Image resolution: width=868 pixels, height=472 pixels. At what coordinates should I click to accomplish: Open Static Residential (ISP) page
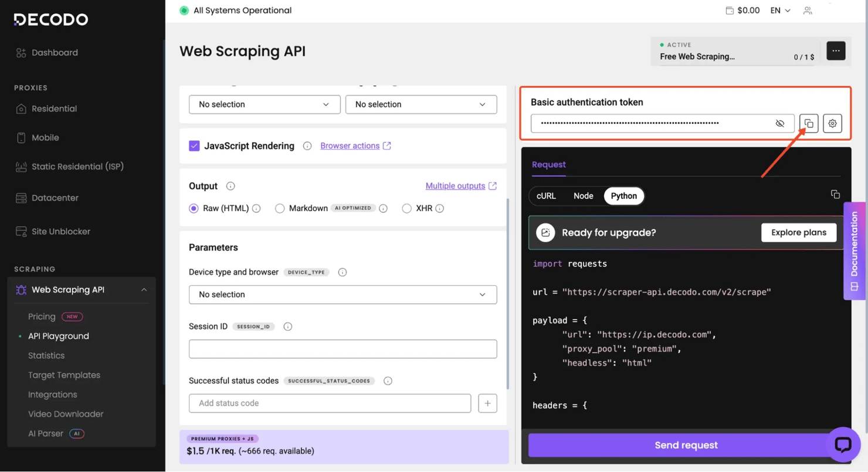pyautogui.click(x=77, y=166)
